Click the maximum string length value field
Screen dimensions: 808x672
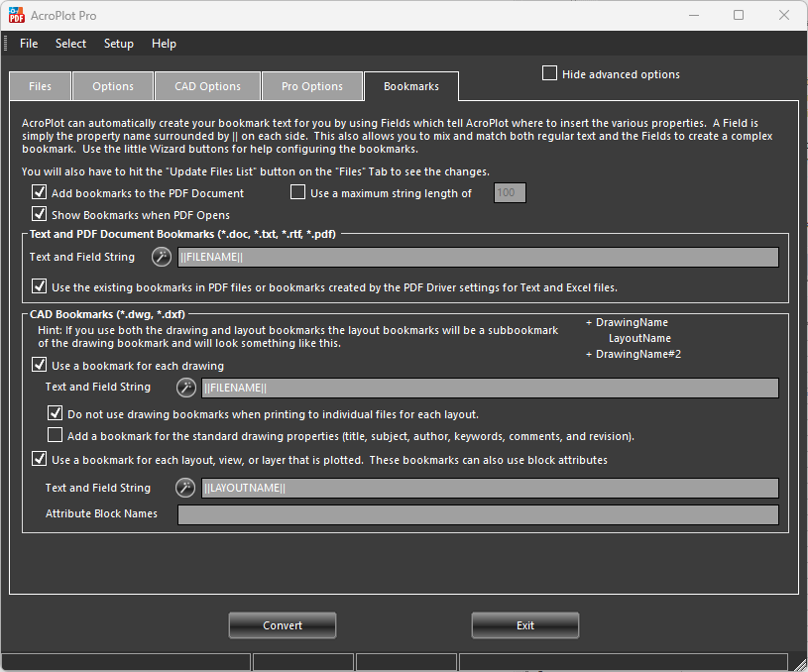tap(510, 192)
